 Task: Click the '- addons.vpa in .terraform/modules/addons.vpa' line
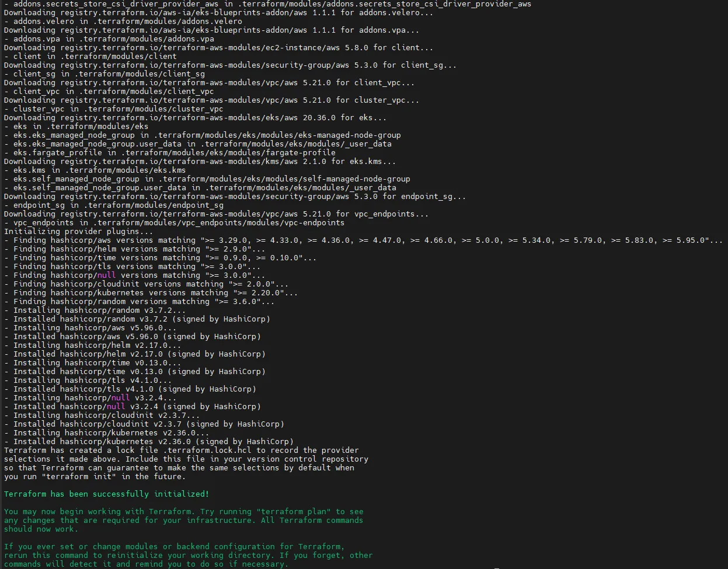[109, 39]
